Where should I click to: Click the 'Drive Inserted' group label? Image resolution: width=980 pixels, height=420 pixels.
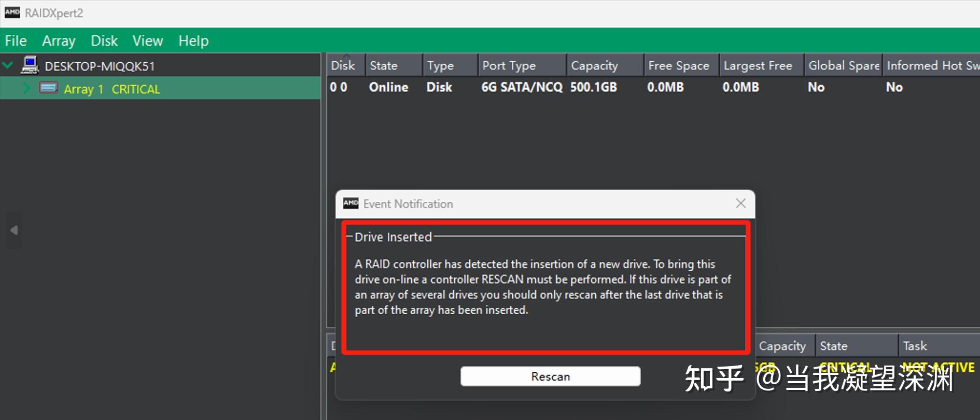coord(393,237)
